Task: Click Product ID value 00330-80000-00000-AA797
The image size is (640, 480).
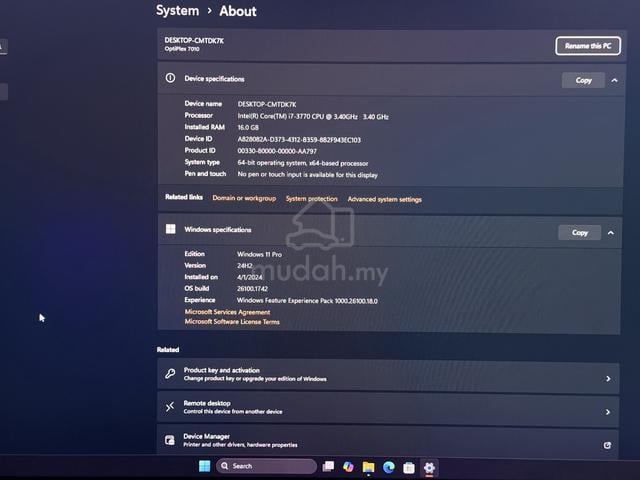Action: 277,151
